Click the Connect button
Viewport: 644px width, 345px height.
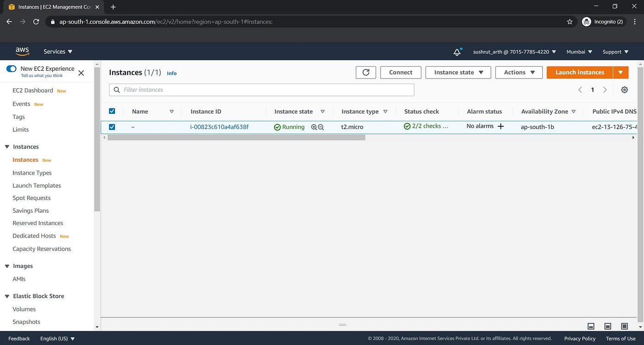[401, 72]
